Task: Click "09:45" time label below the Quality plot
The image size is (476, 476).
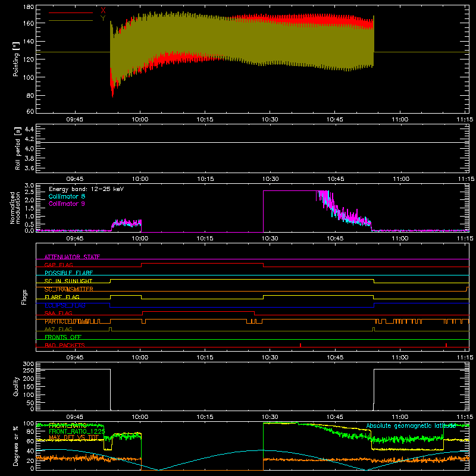Action: (75, 417)
